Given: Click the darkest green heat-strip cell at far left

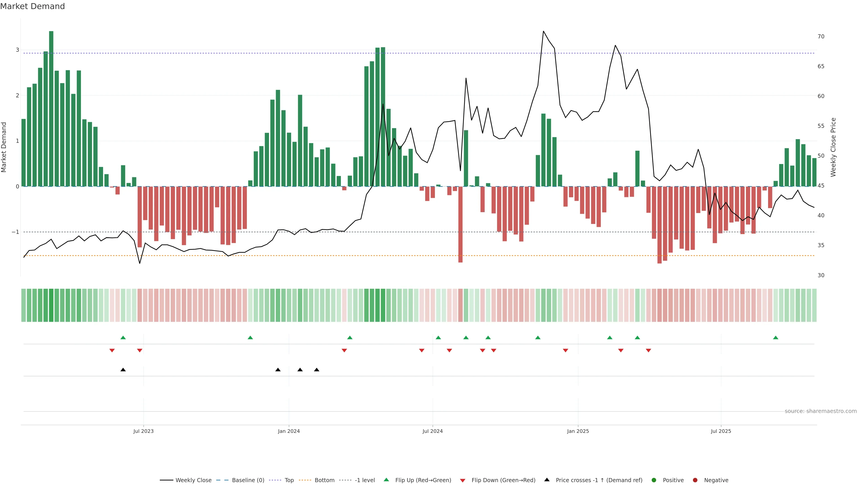Looking at the screenshot, I should coord(51,305).
